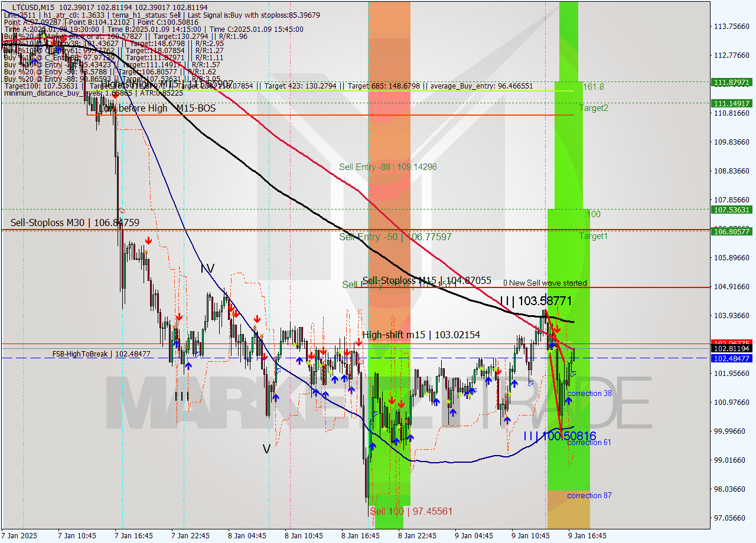
Task: Click the red 106.80577 price tag
Action: (732, 231)
